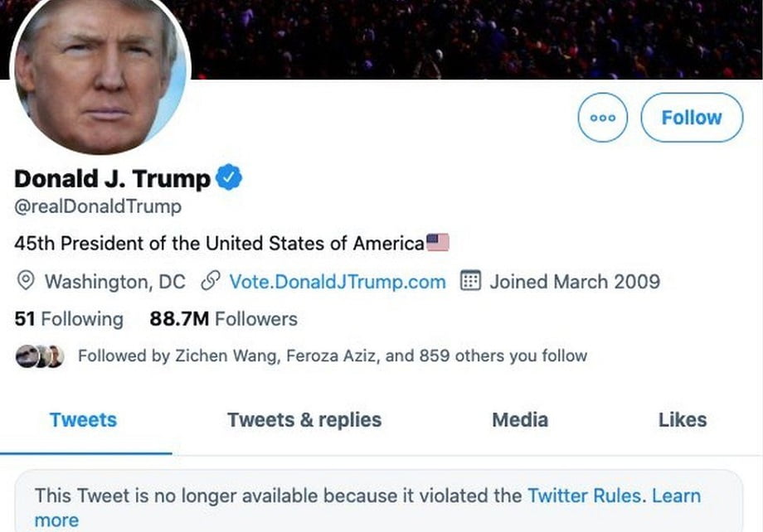Click the Follow button
This screenshot has width=763, height=532.
(692, 118)
